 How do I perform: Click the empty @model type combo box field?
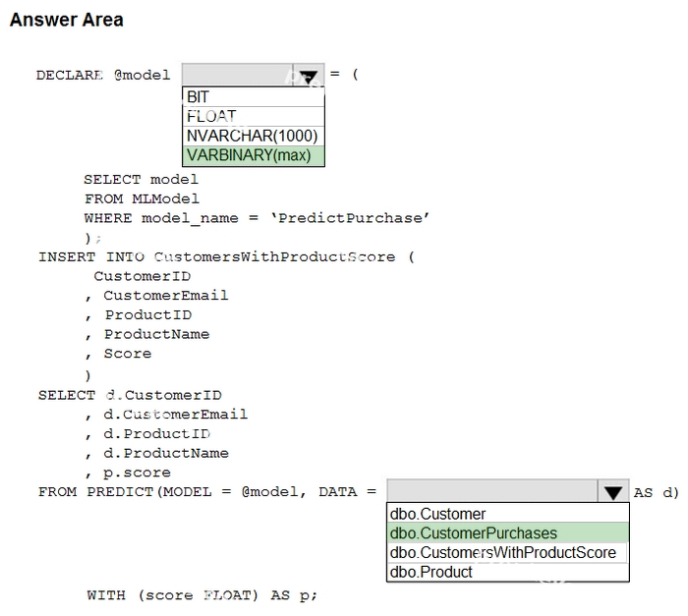238,75
